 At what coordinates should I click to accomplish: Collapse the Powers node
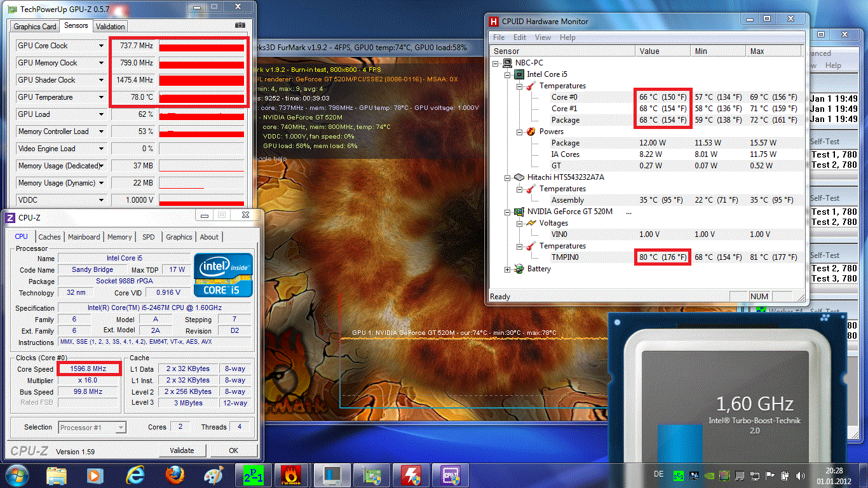pos(519,132)
